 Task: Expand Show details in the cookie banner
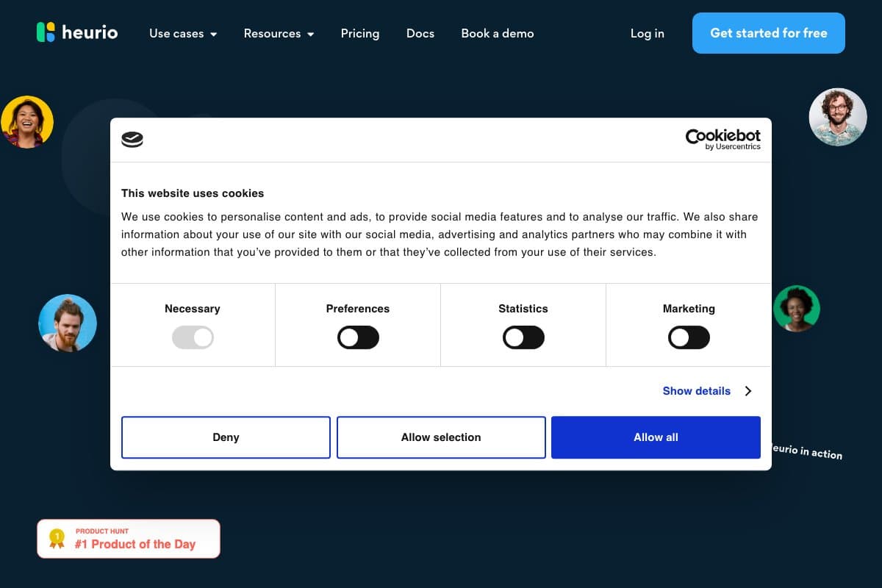point(696,390)
